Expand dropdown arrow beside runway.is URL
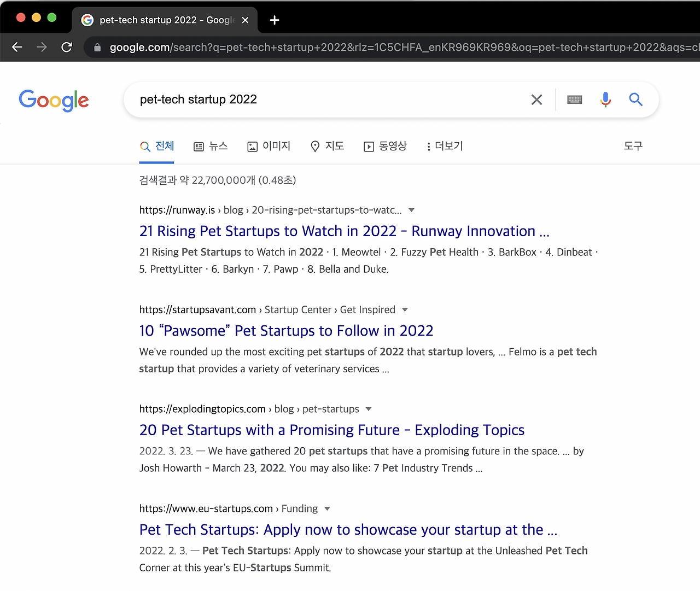 coord(412,210)
